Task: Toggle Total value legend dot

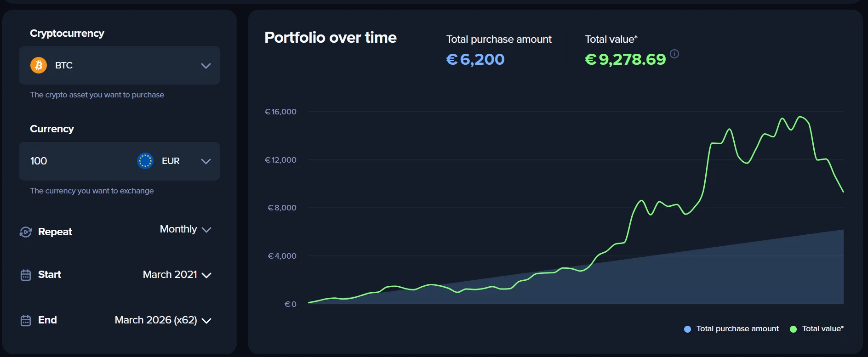Action: tap(793, 329)
